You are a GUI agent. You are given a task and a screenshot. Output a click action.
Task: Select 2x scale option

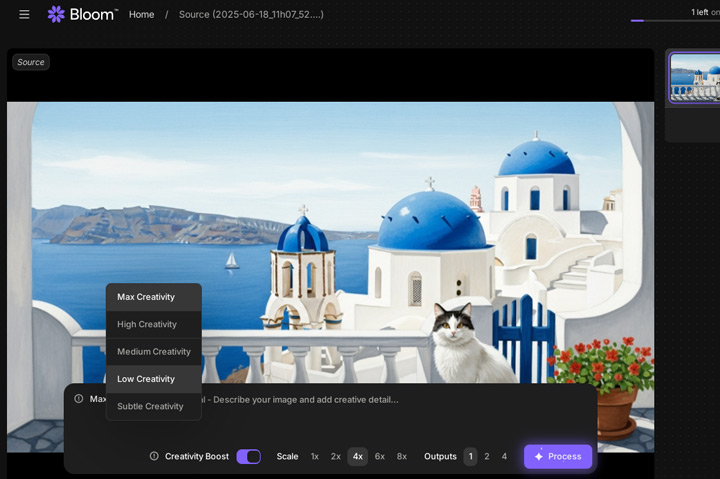pyautogui.click(x=336, y=457)
